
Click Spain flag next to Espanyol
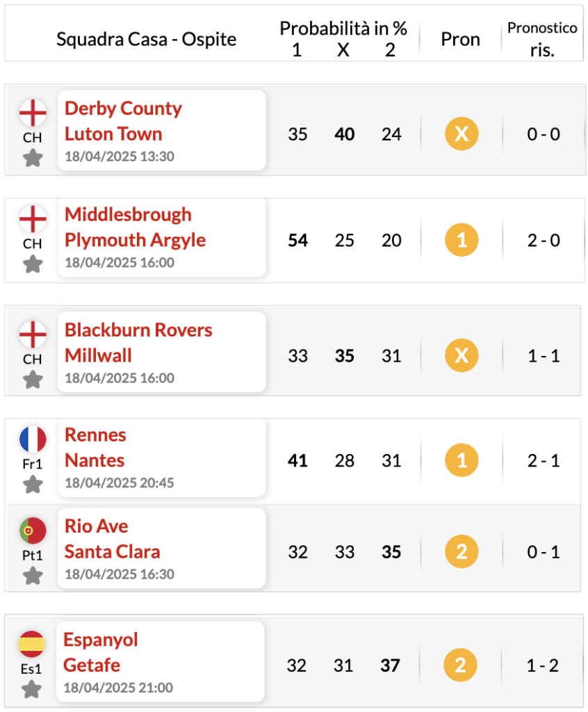coord(32,644)
